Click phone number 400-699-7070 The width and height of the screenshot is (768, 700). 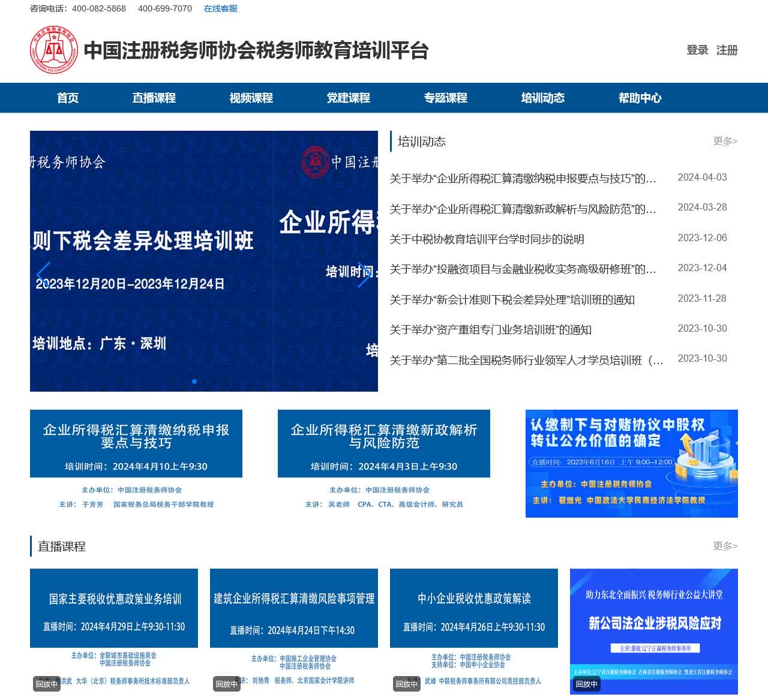[165, 8]
